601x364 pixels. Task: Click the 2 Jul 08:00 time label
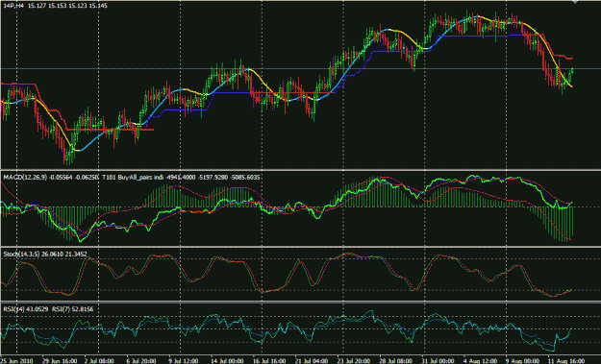(99, 361)
